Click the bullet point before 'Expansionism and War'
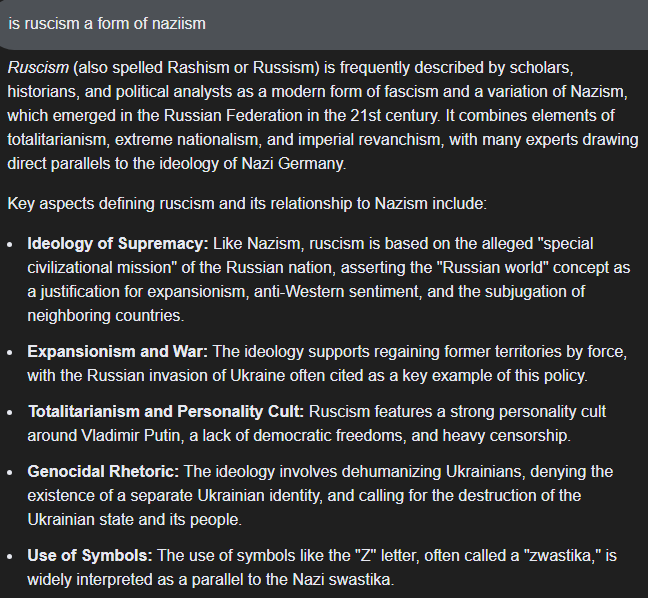This screenshot has width=648, height=598. [11, 352]
